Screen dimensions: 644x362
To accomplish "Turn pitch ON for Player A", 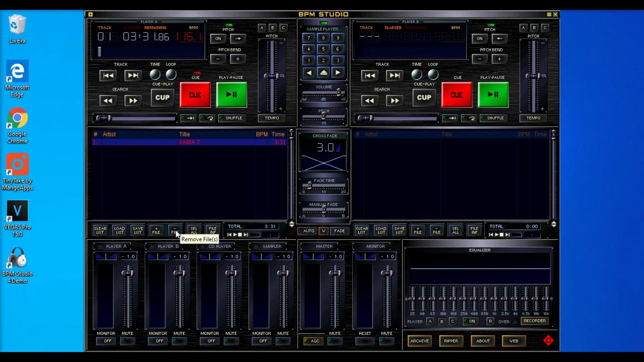I will 218,39.
